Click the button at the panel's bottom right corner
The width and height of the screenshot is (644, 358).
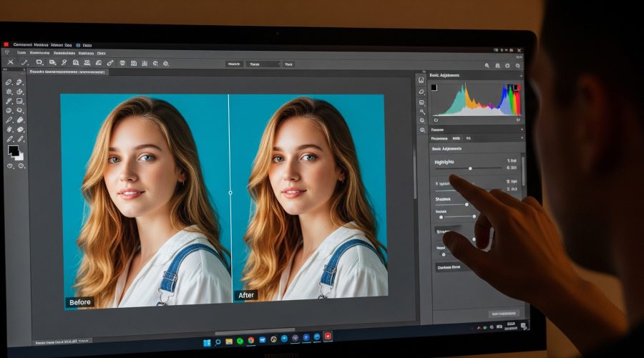pos(504,314)
